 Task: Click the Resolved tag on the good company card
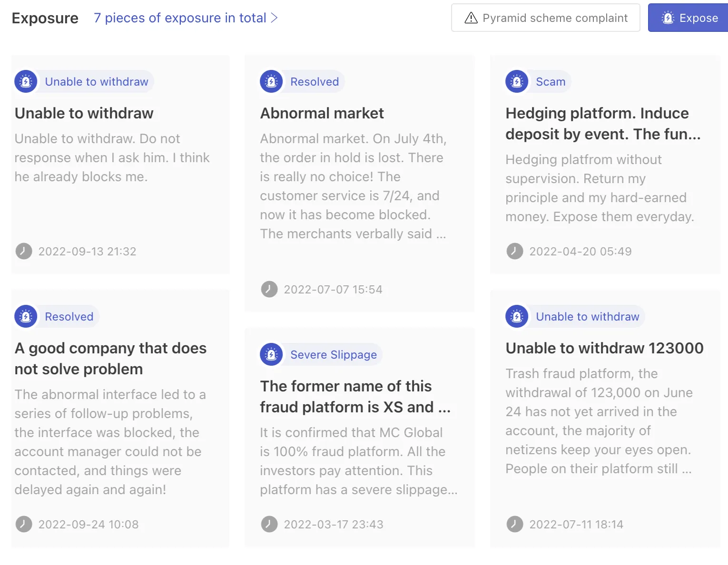[69, 316]
